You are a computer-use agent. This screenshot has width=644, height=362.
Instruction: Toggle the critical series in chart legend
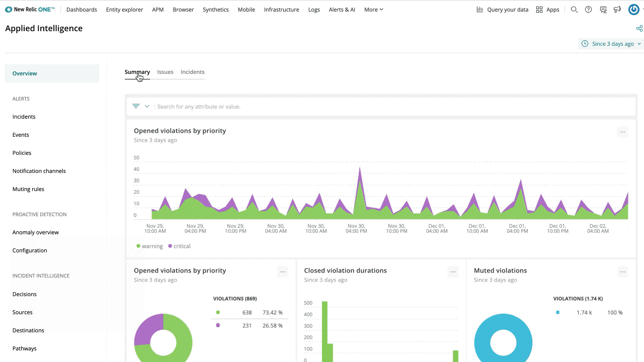point(179,246)
